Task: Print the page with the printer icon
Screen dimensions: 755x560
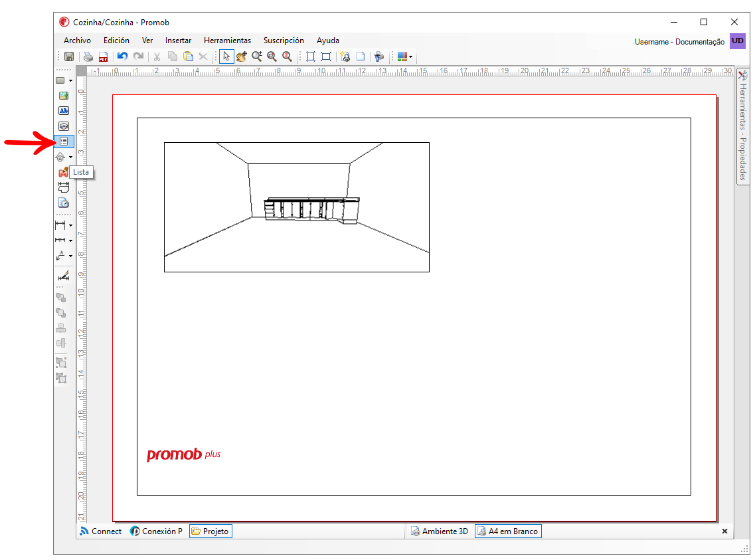Action: pyautogui.click(x=88, y=56)
